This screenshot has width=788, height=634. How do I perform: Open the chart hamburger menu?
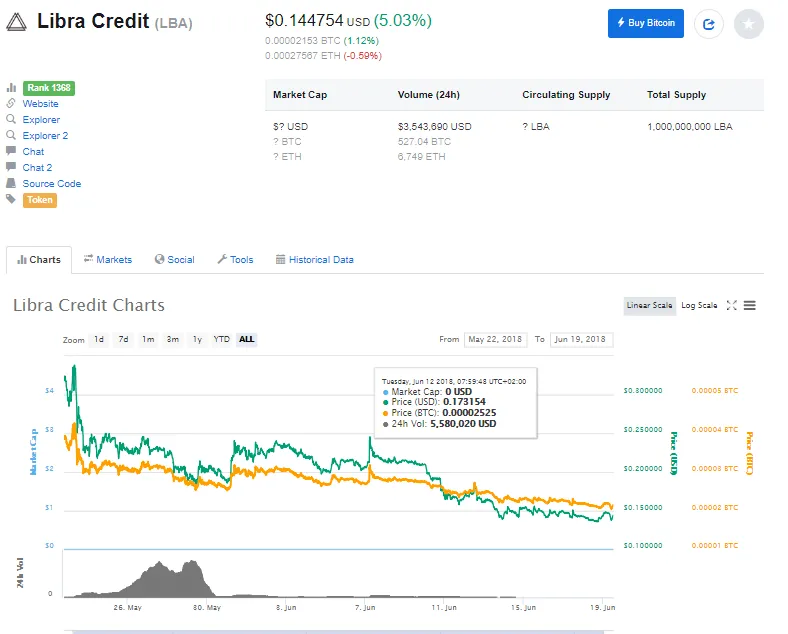(750, 305)
